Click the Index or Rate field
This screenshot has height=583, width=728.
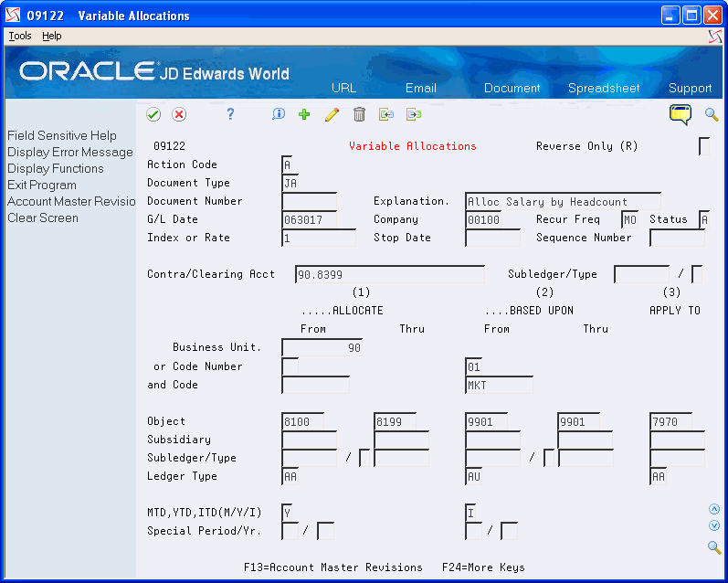click(x=319, y=238)
